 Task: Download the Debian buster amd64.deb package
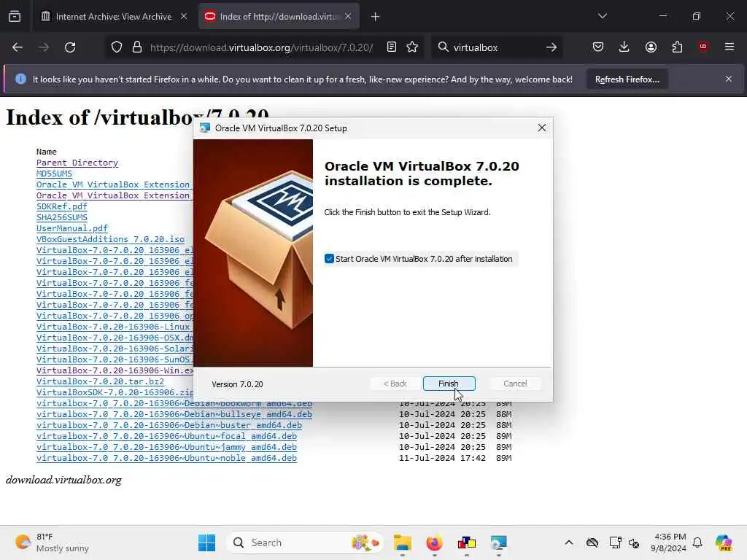tap(169, 425)
